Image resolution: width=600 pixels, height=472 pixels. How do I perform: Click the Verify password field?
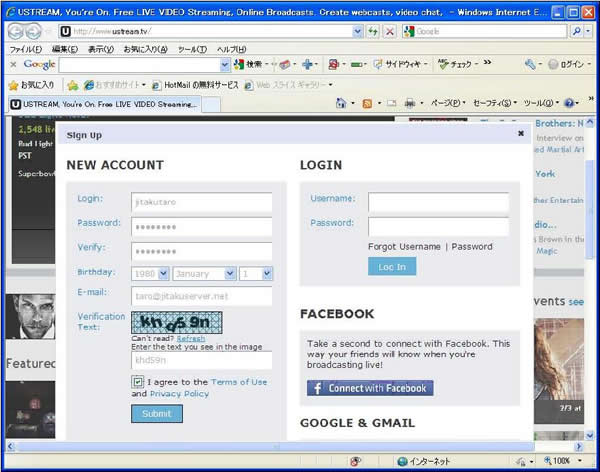(x=202, y=252)
